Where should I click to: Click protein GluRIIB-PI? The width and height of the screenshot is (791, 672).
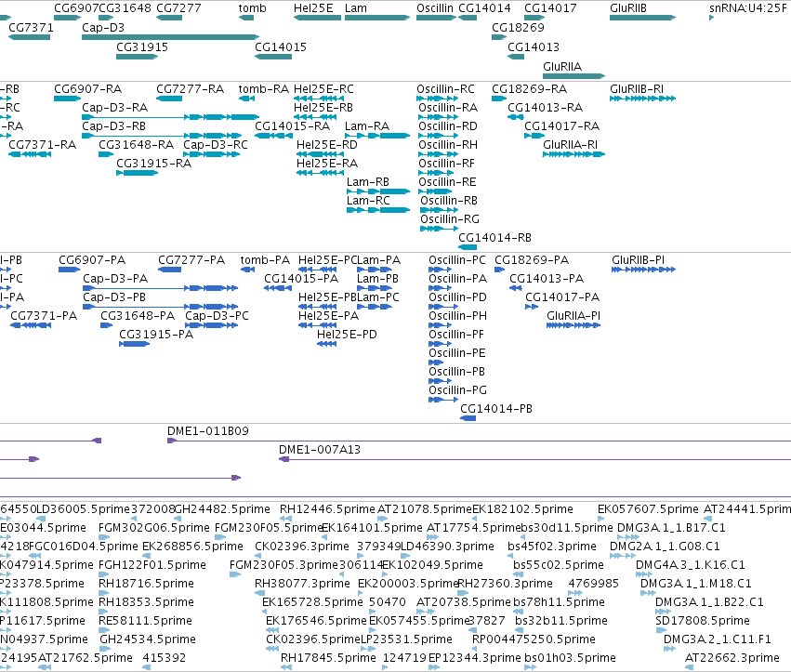(x=644, y=270)
